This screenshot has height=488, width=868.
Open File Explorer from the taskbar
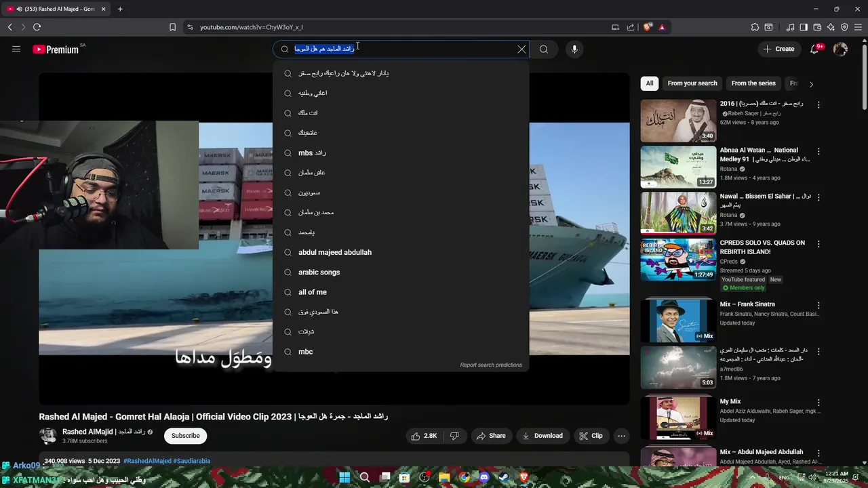pos(444,477)
